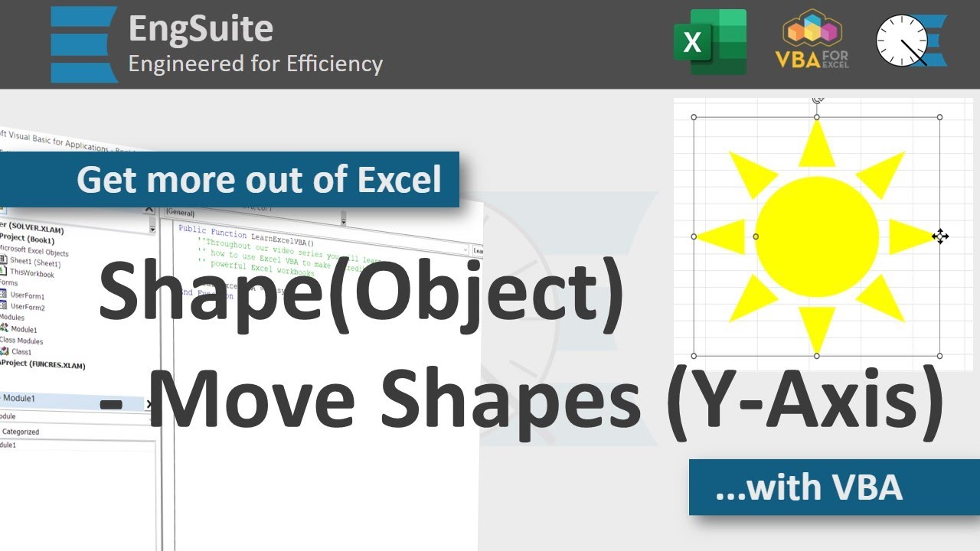Select the top-left resize handle of sun

pyautogui.click(x=694, y=117)
